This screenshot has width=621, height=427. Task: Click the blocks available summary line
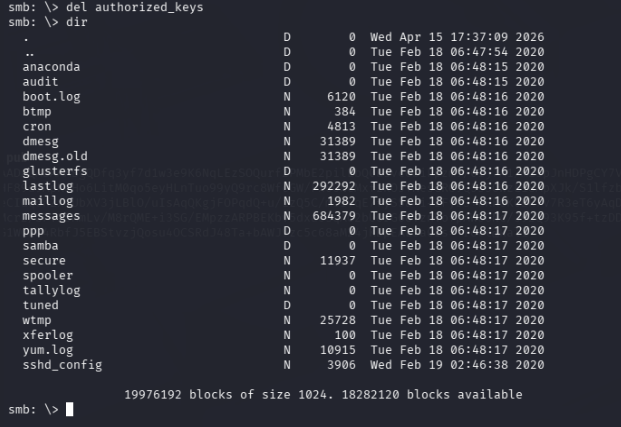323,395
